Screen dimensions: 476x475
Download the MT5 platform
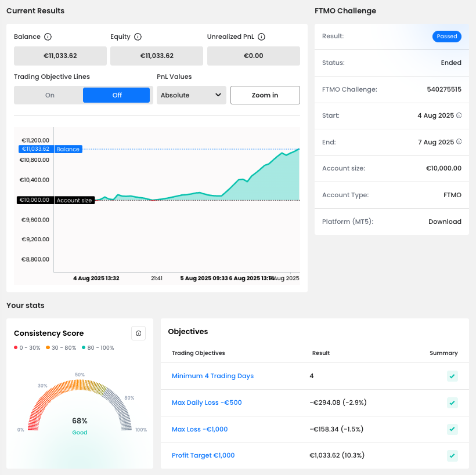coord(445,222)
